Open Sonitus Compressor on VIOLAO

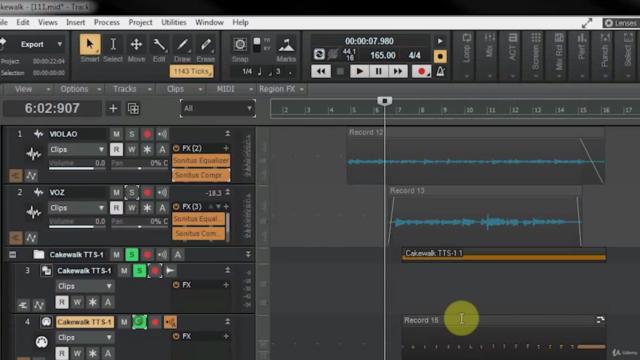[201, 175]
